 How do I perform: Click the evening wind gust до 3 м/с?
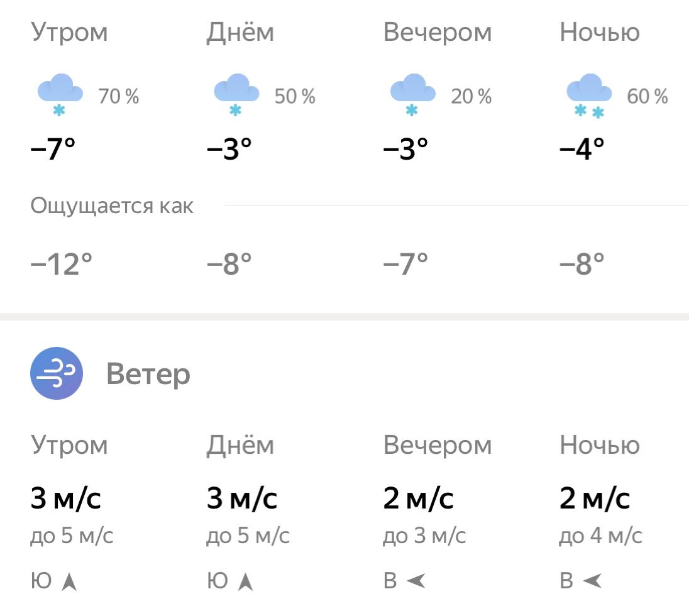tap(424, 537)
